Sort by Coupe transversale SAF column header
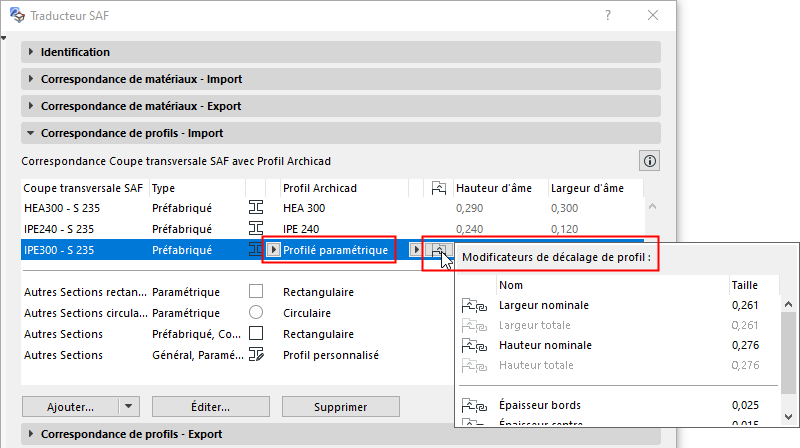The image size is (800, 448). 85,188
